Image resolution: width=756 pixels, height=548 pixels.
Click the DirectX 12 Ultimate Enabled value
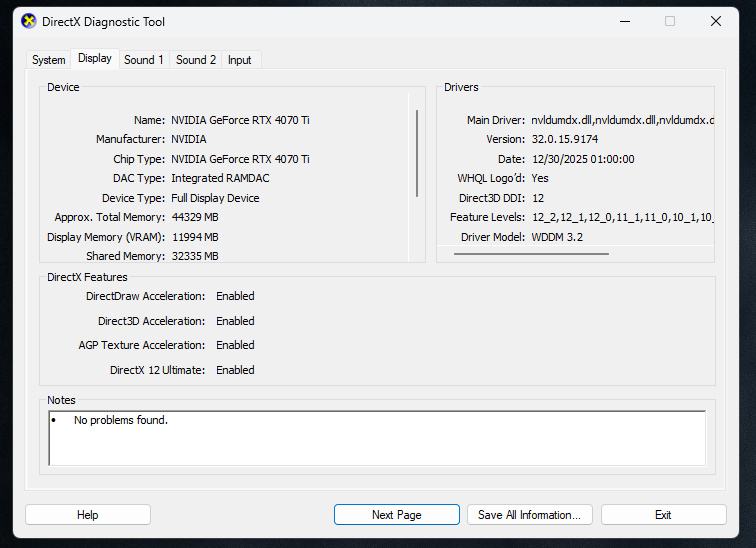point(235,370)
